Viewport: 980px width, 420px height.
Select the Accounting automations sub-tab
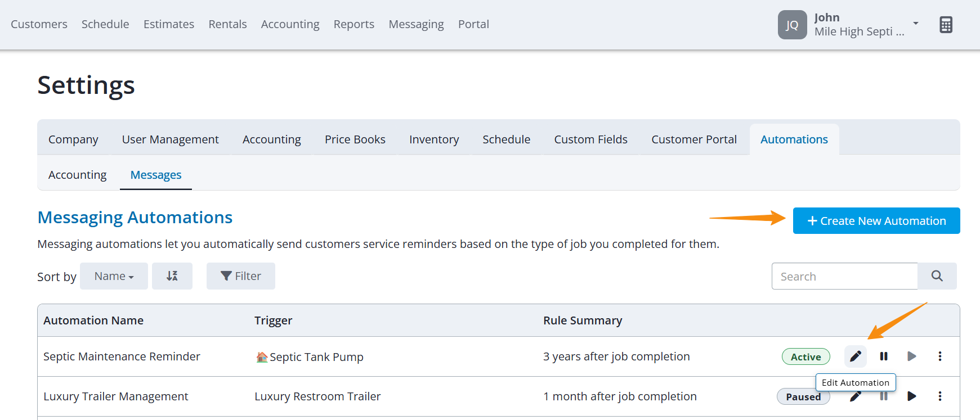(x=78, y=175)
